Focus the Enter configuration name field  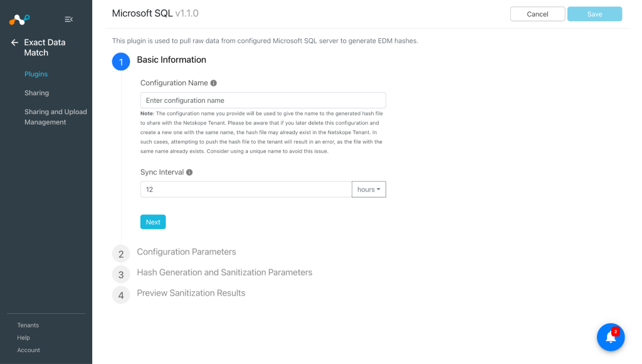pos(263,100)
